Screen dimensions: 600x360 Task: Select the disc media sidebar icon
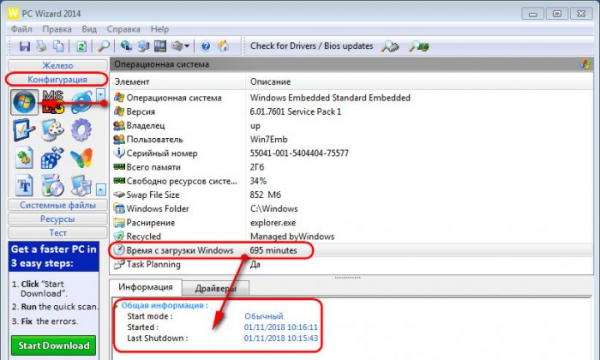(x=53, y=185)
